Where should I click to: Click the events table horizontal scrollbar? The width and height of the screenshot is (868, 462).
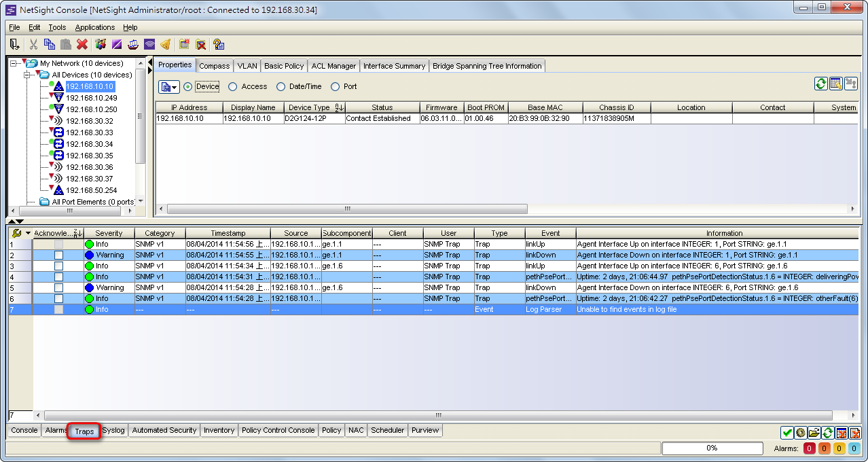coord(438,414)
